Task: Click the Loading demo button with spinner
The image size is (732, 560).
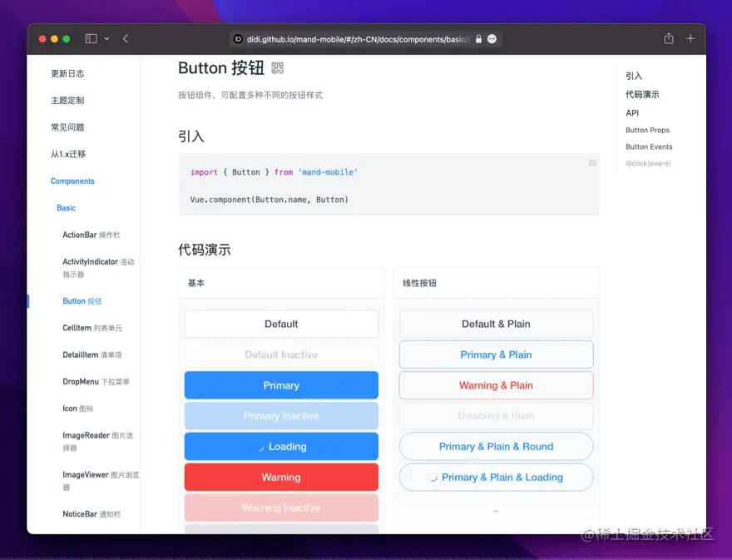Action: point(280,446)
